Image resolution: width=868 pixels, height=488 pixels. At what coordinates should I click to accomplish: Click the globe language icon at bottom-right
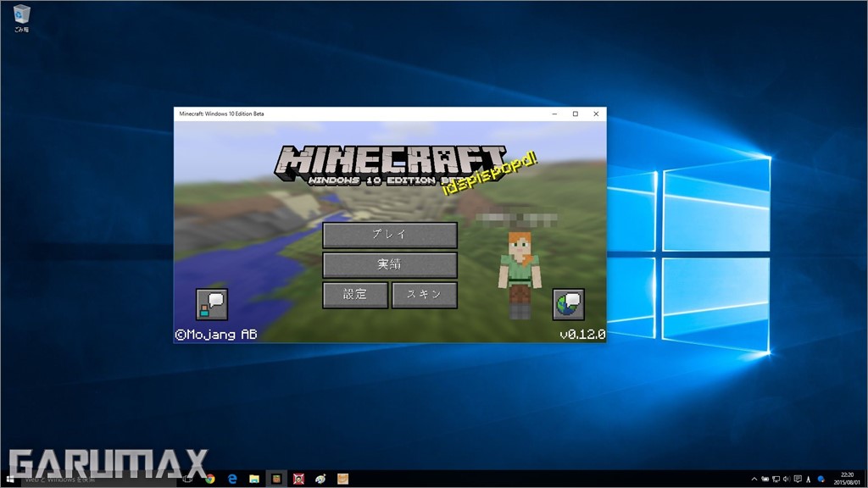pos(568,303)
